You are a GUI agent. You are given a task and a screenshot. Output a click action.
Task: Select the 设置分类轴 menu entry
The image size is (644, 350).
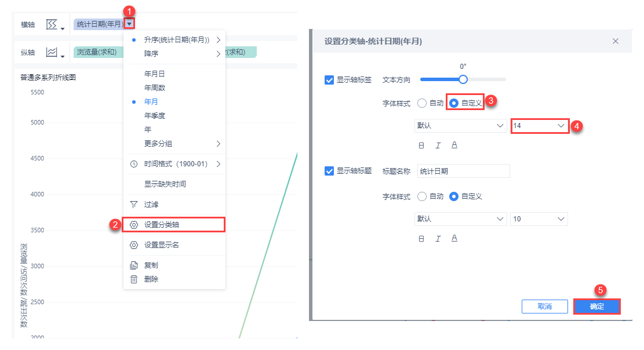click(x=174, y=224)
